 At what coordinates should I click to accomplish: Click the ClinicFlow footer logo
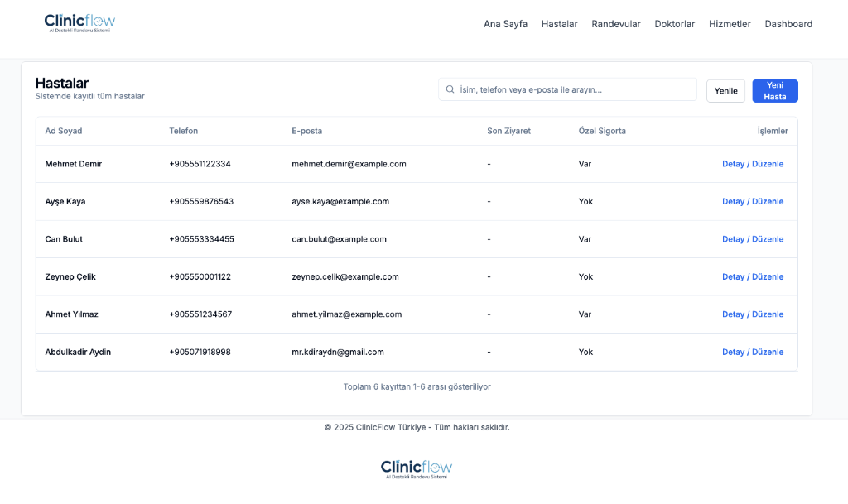coord(416,469)
